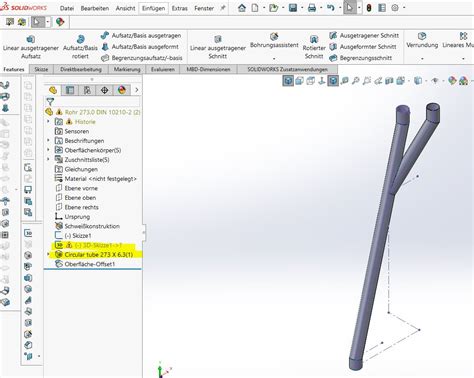Click the Verrundung fillet icon
The width and height of the screenshot is (474, 378).
point(422,36)
